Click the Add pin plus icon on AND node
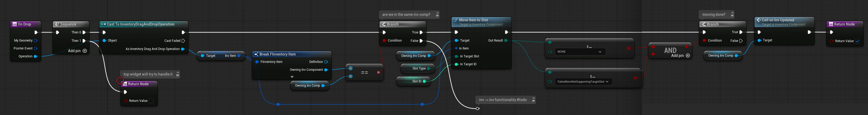868x115 pixels. [688, 56]
